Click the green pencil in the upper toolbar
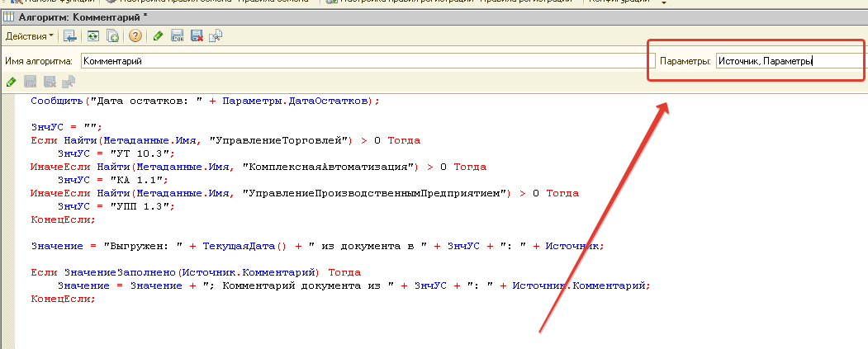868x349 pixels. click(158, 36)
